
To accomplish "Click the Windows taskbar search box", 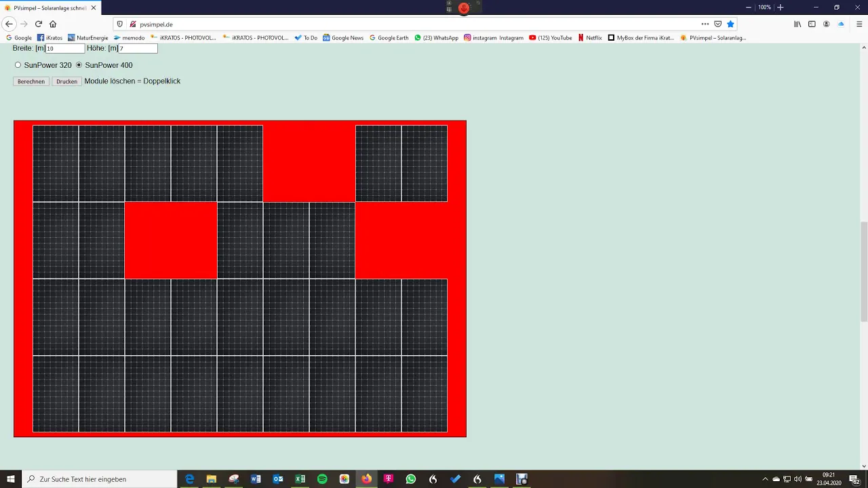I will pos(100,479).
